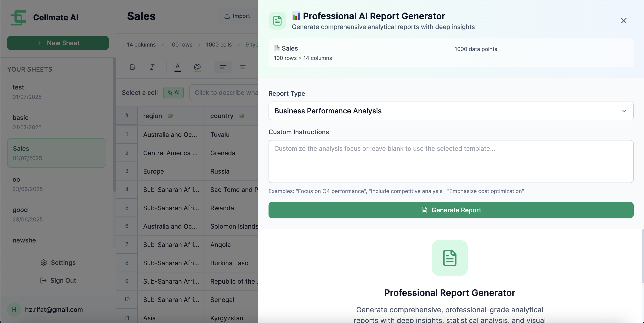Open the text color picker
The height and width of the screenshot is (323, 644).
tap(177, 67)
